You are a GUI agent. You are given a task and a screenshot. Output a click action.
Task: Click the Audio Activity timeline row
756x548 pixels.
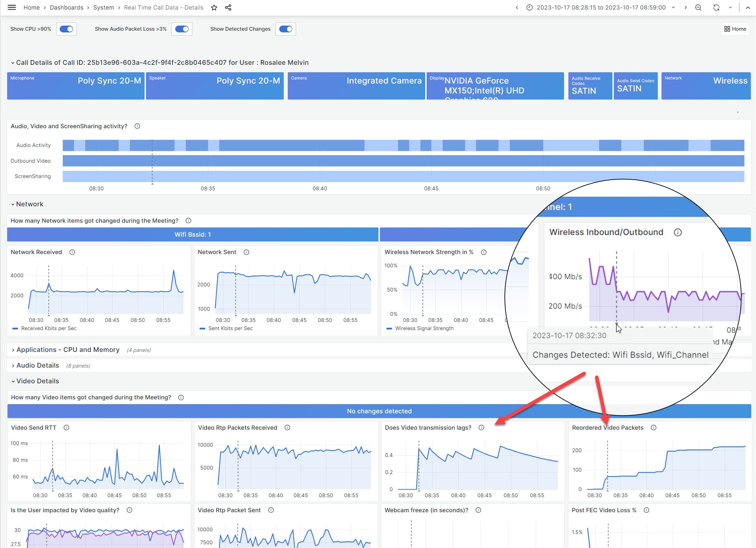tap(403, 145)
